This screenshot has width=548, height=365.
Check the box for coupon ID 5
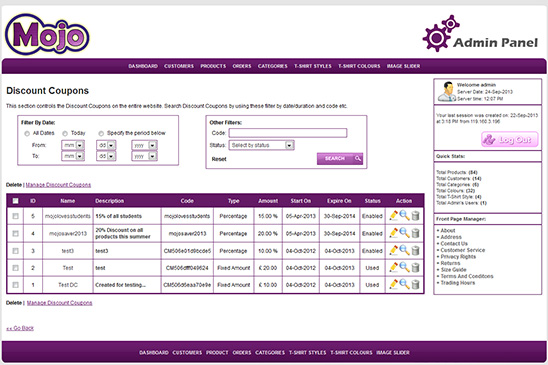(x=15, y=216)
